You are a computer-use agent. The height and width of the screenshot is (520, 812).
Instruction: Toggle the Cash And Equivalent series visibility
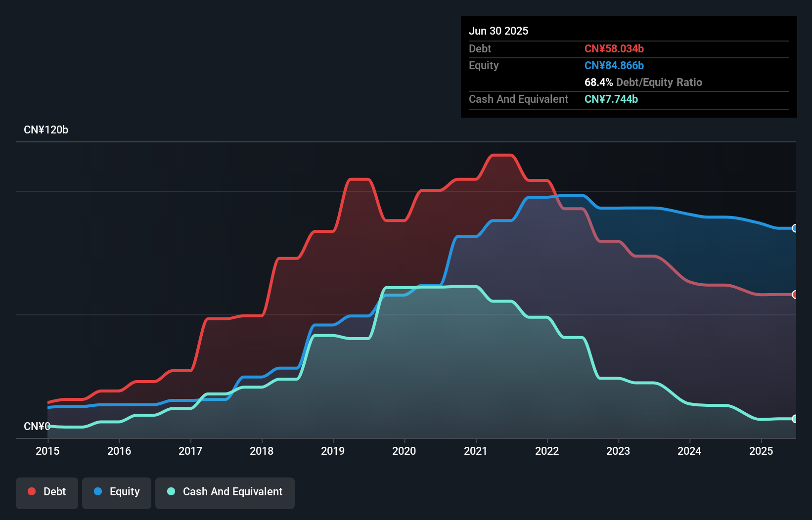[225, 492]
